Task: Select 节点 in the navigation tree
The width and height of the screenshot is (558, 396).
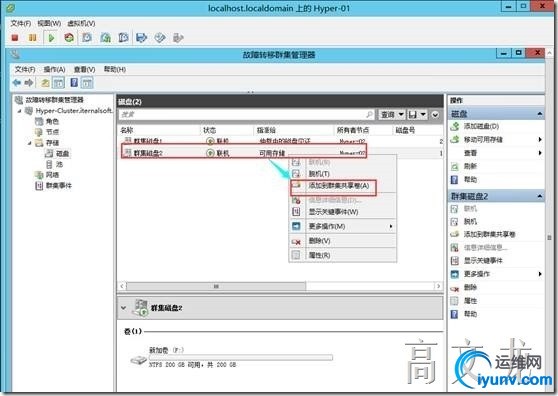Action: [52, 132]
